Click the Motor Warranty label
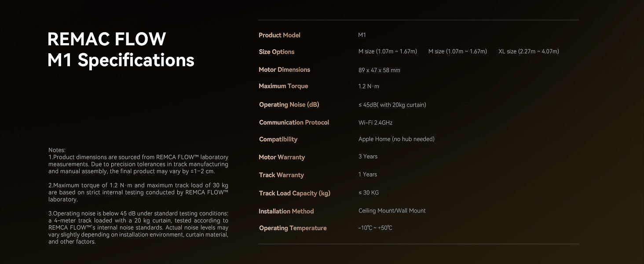644x264 pixels. pos(282,157)
